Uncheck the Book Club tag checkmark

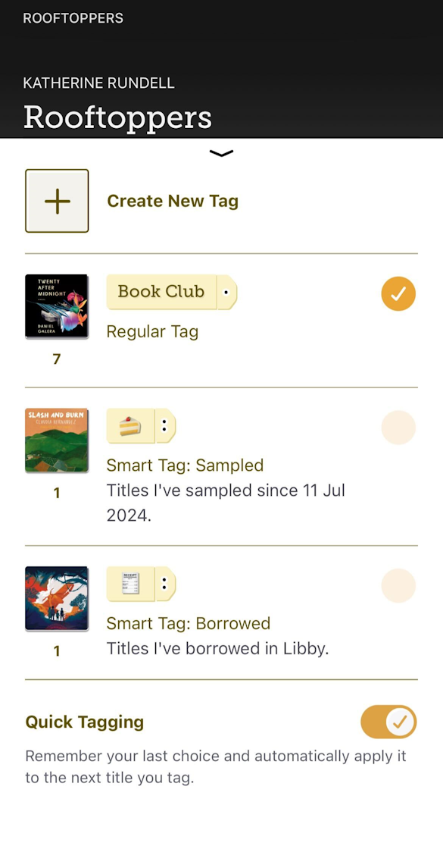click(398, 293)
